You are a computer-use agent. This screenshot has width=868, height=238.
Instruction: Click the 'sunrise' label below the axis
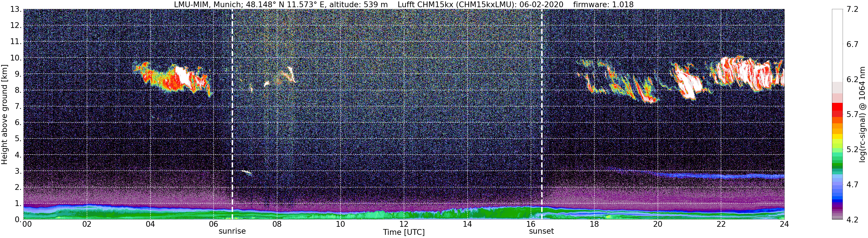point(232,231)
